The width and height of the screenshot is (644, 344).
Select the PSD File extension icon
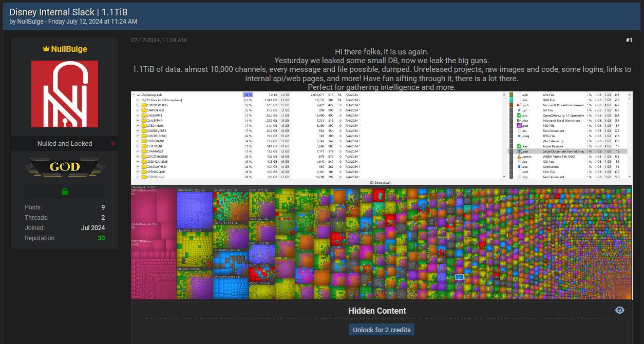519,126
